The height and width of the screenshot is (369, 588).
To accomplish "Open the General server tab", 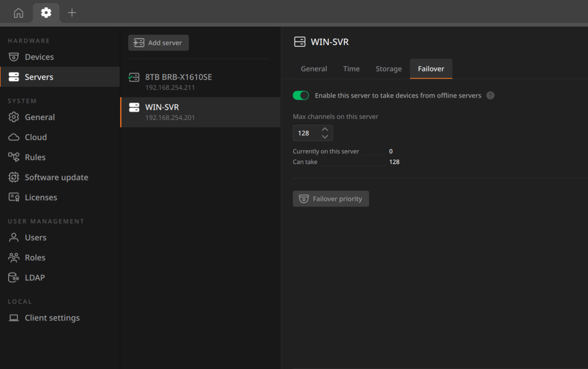I will pyautogui.click(x=314, y=69).
